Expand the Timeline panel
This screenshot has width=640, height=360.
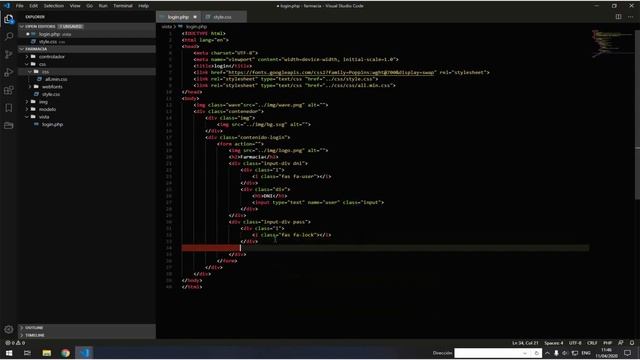(87, 335)
